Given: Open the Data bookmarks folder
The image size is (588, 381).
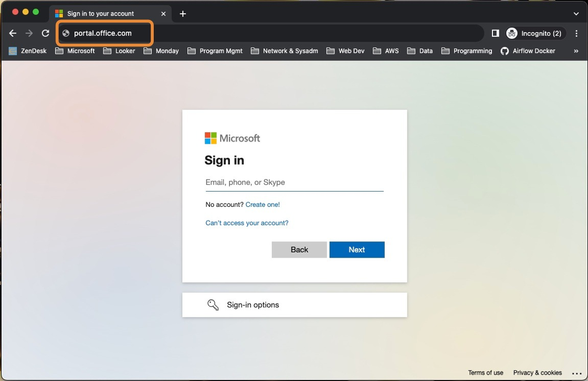Looking at the screenshot, I should tap(420, 51).
